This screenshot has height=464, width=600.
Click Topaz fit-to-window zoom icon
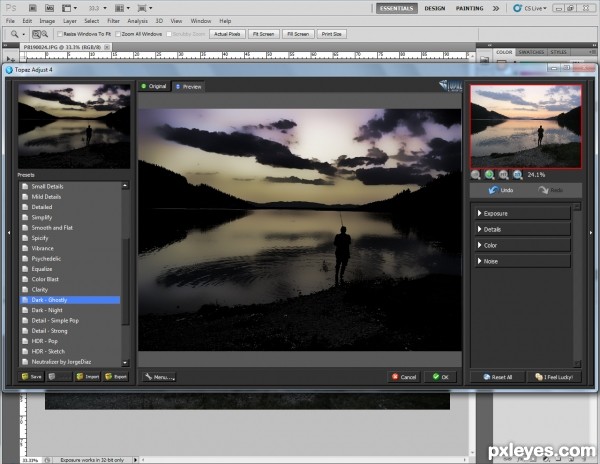[x=504, y=175]
